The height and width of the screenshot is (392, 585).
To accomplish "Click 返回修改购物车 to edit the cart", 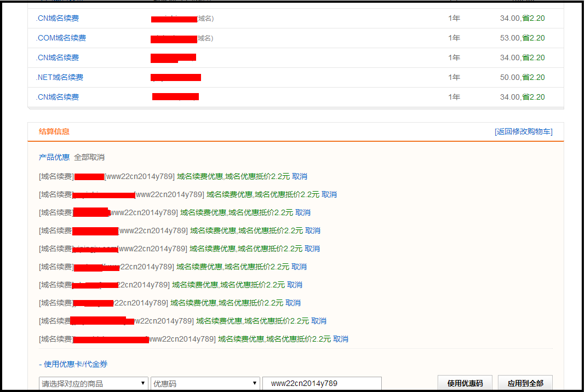I will pyautogui.click(x=523, y=131).
